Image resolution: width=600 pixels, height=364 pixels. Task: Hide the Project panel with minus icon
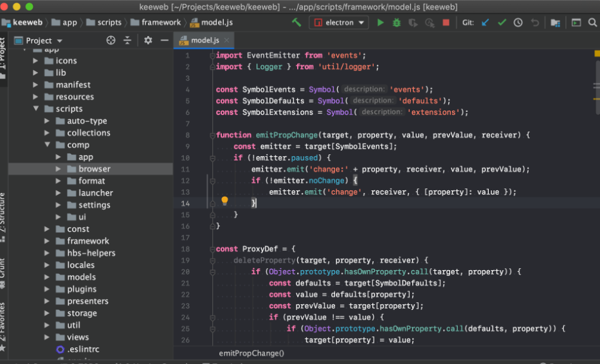click(x=165, y=40)
